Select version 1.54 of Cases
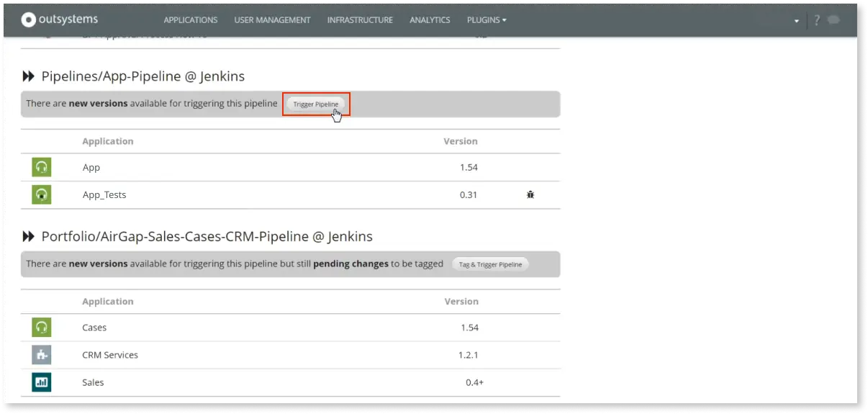The width and height of the screenshot is (868, 414). pos(469,328)
